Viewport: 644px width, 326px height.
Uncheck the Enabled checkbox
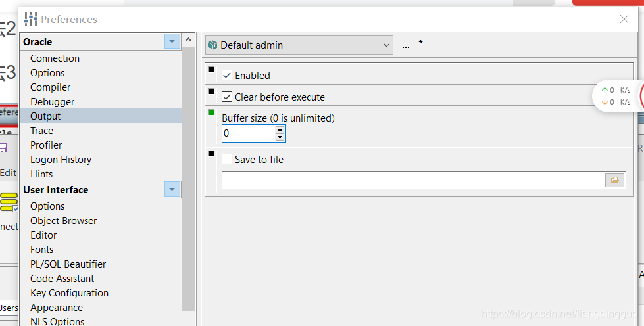[x=227, y=76]
